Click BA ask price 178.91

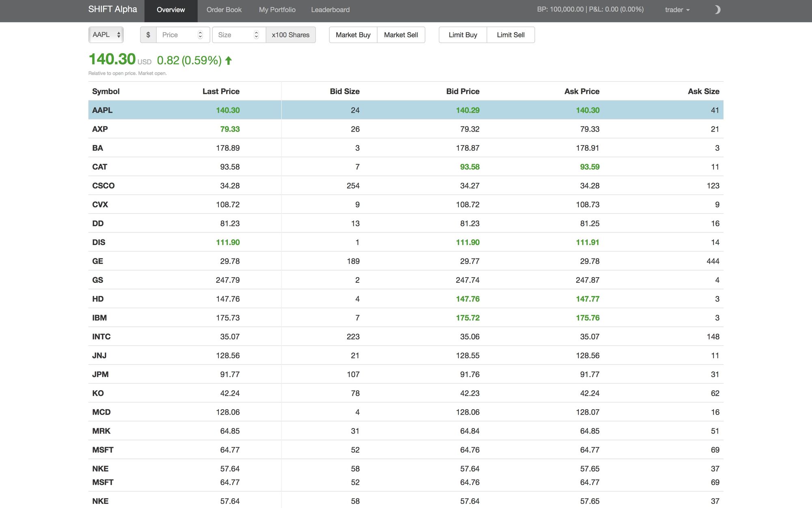click(587, 148)
